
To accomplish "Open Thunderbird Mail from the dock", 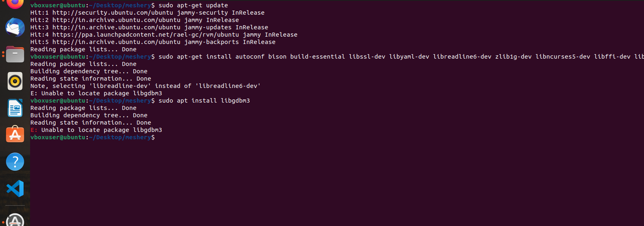I will pyautogui.click(x=15, y=28).
